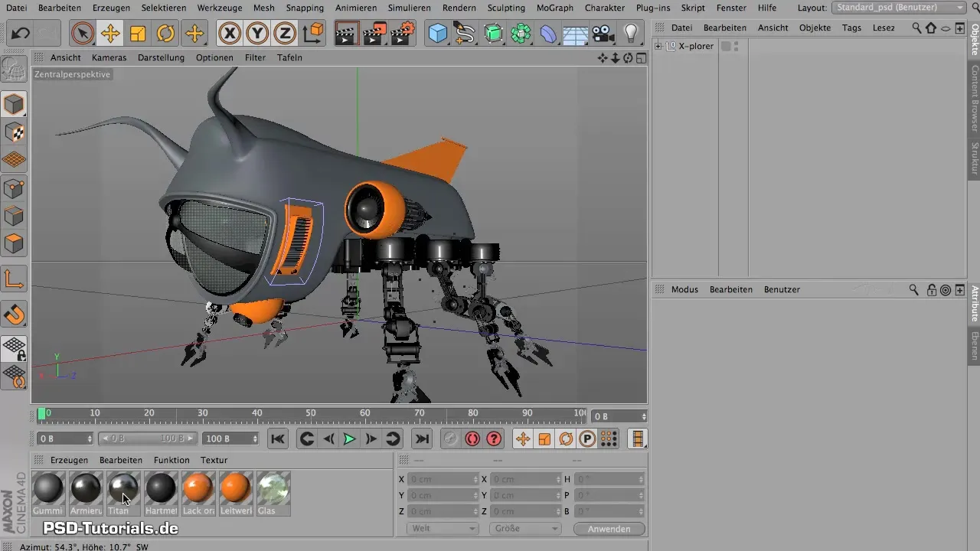Toggle Z axis lock
This screenshot has height=551, width=980.
[x=285, y=34]
